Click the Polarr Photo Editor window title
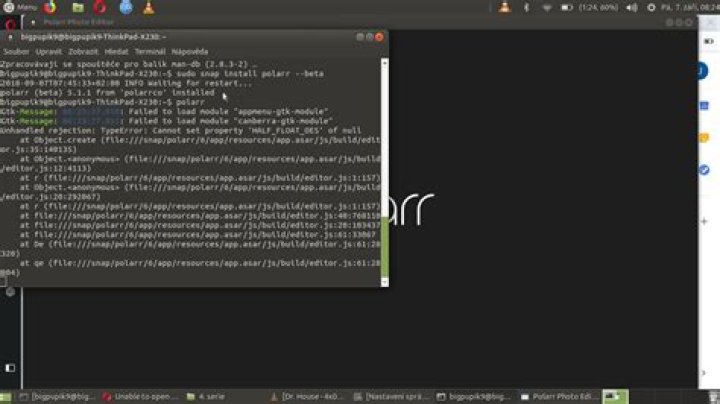720x404 pixels. pos(79,22)
